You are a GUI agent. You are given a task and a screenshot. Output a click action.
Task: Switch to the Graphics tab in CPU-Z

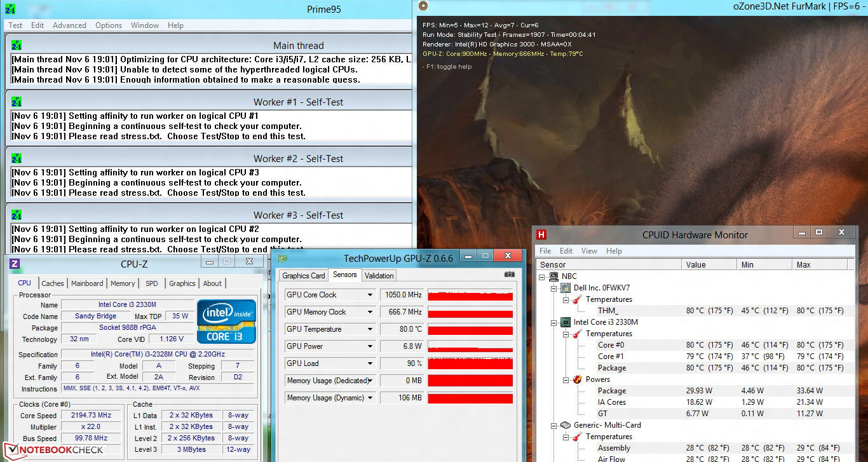point(182,283)
